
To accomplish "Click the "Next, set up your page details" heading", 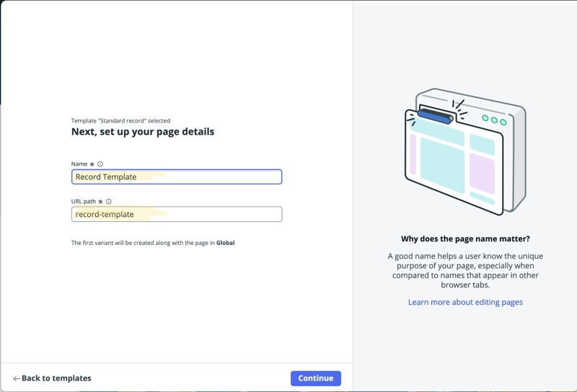I will [143, 132].
